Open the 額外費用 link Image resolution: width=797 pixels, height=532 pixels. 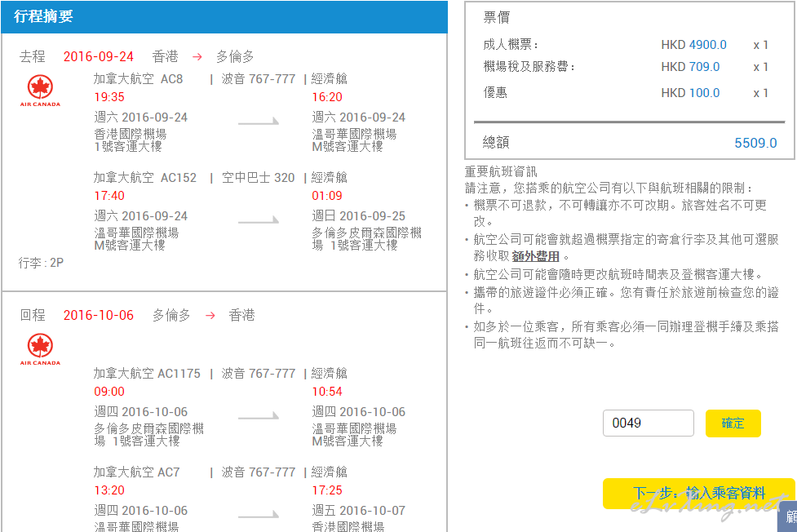(x=535, y=256)
